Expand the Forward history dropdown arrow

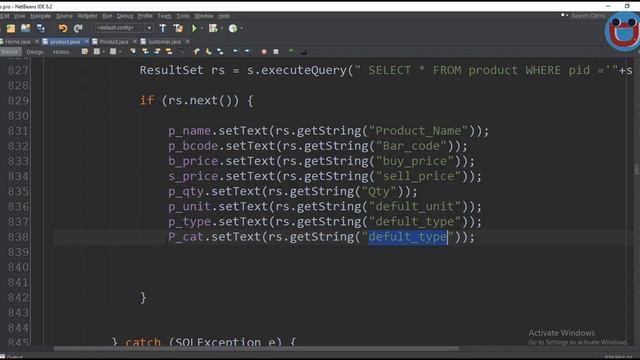[120, 52]
